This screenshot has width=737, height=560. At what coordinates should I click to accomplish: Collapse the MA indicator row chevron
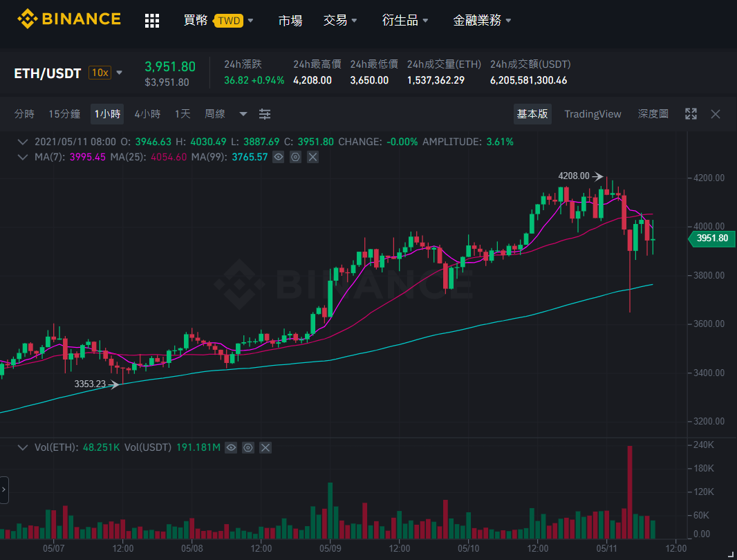[x=22, y=157]
